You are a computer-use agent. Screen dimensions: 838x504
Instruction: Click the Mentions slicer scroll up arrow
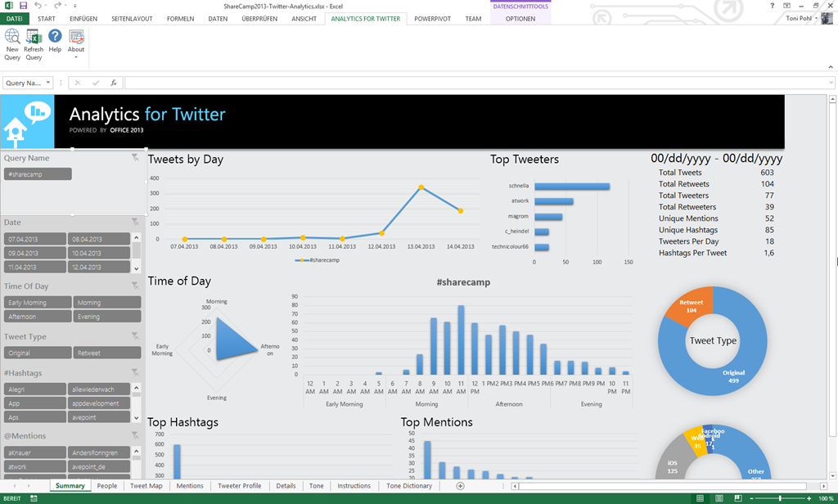click(137, 452)
